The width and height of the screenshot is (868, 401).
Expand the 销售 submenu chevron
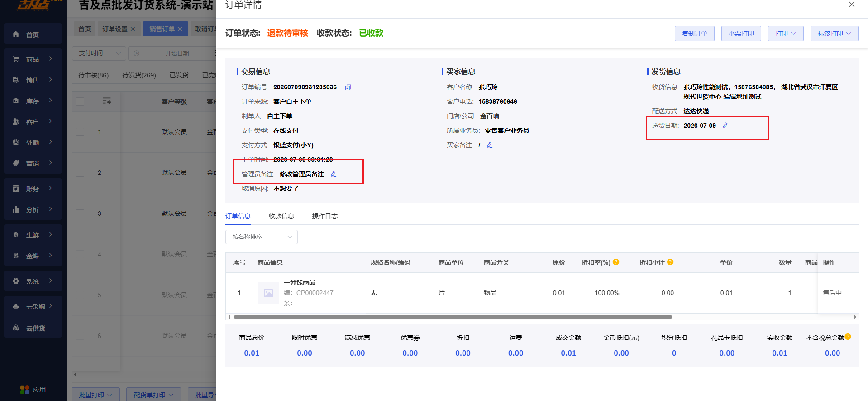coord(50,79)
